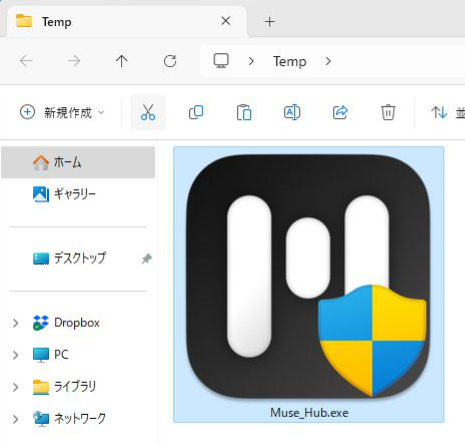The height and width of the screenshot is (445, 465).
Task: Click the Sort arrows icon
Action: 439,112
